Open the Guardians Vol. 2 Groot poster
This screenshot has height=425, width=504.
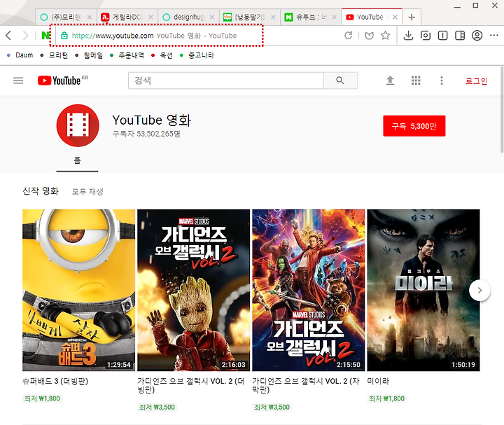[x=193, y=291]
